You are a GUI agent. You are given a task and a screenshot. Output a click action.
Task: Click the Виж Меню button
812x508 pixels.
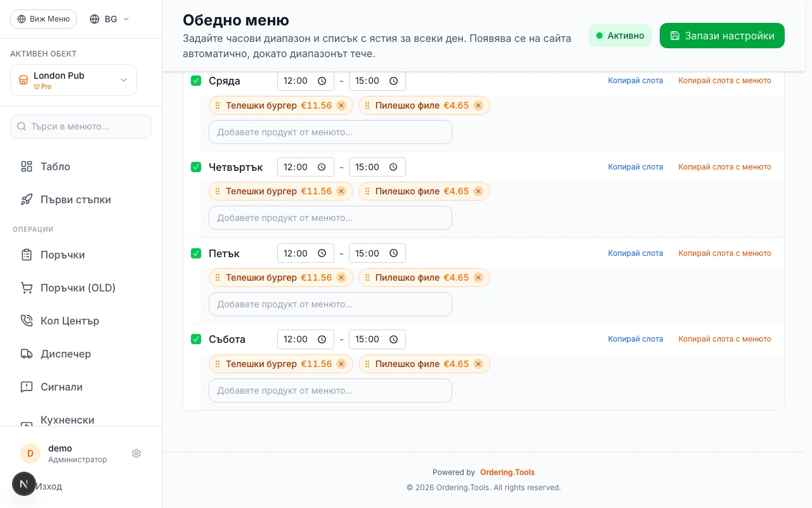pyautogui.click(x=43, y=19)
